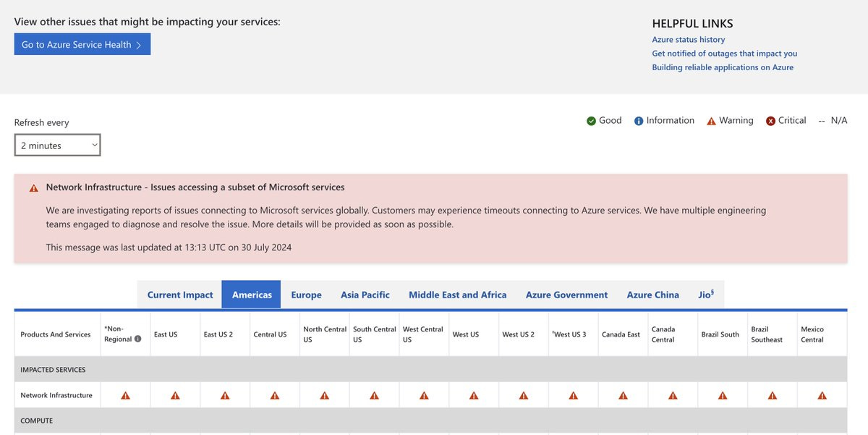Click Network Infrastructure warning icon under West Central US
The width and height of the screenshot is (868, 435).
pos(424,395)
